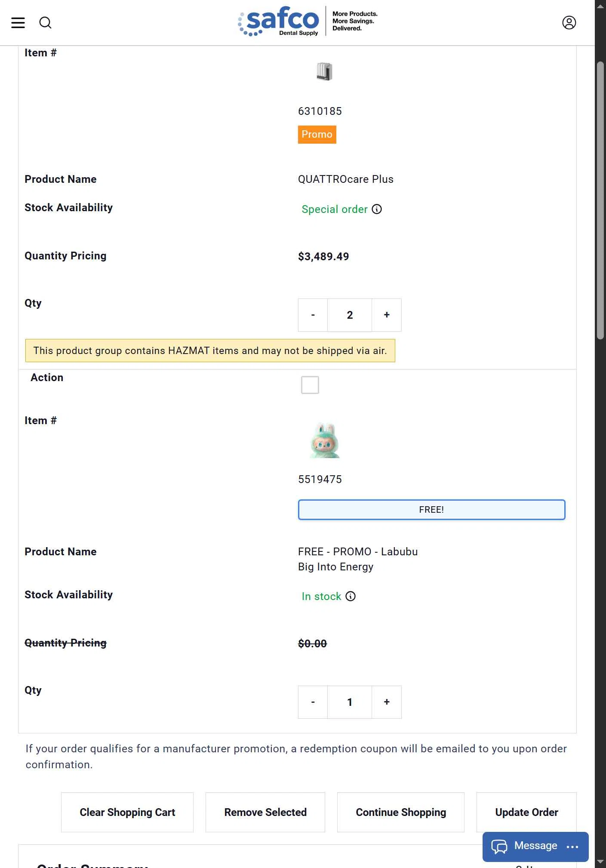
Task: Click the Labubu product thumbnail
Action: pyautogui.click(x=325, y=440)
